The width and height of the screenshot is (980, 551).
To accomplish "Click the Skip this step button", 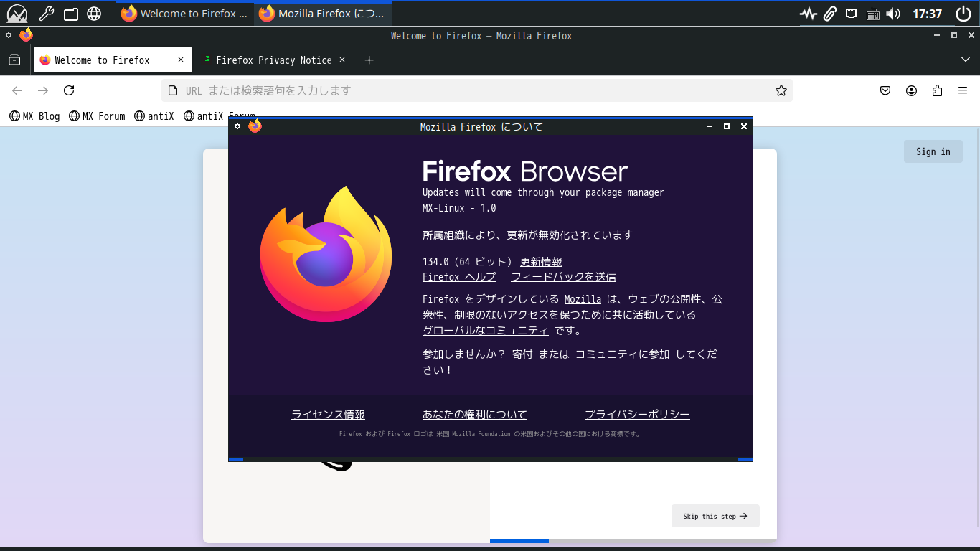I will pyautogui.click(x=715, y=516).
